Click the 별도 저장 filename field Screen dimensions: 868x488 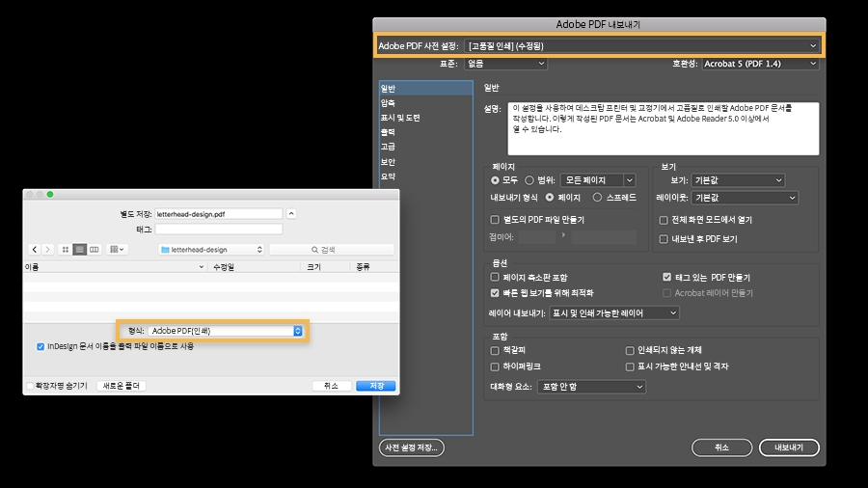click(219, 213)
